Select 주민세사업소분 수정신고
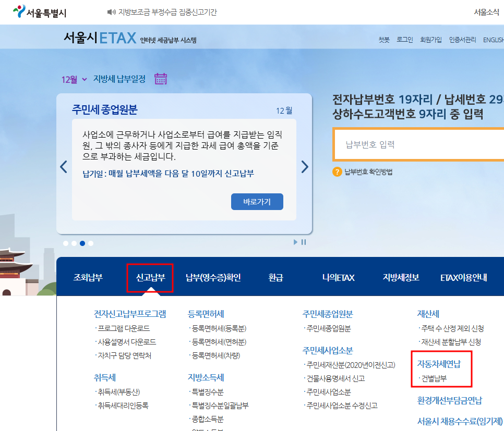The width and height of the screenshot is (504, 431). pyautogui.click(x=341, y=405)
